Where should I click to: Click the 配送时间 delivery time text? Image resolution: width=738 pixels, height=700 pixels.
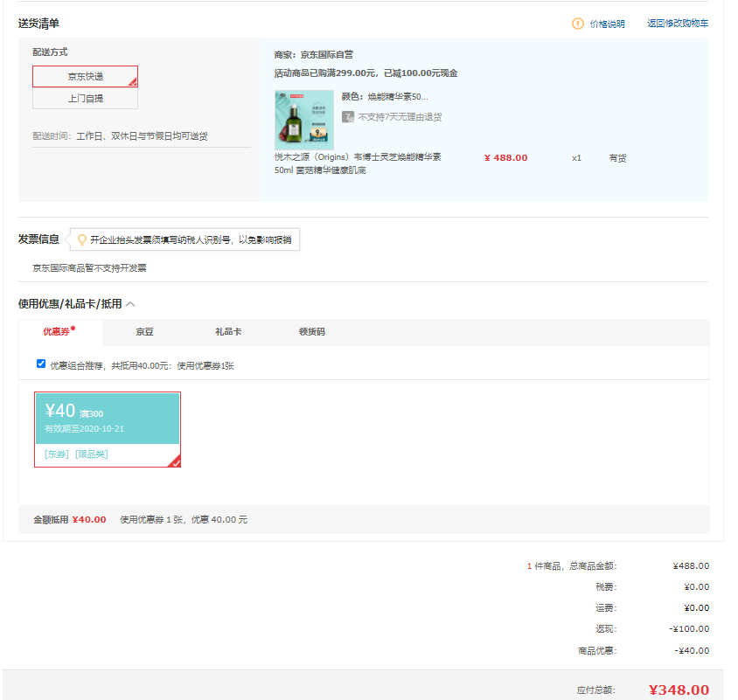pyautogui.click(x=120, y=136)
